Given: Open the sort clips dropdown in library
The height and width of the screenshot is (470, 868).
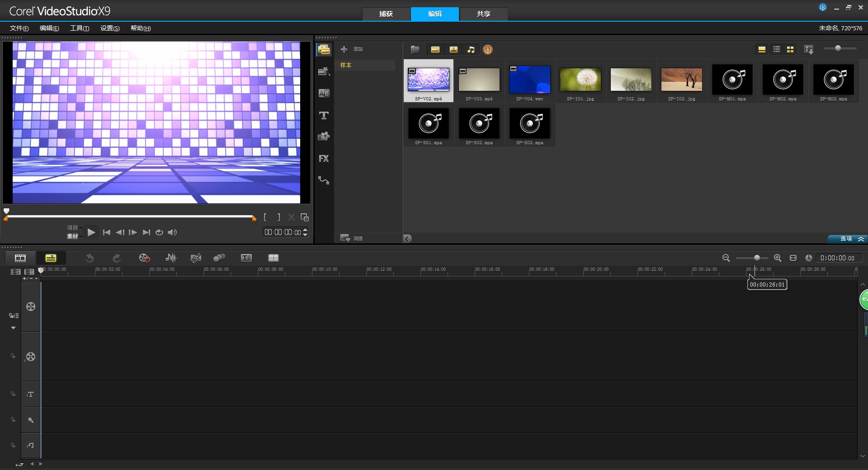Looking at the screenshot, I should (x=809, y=50).
